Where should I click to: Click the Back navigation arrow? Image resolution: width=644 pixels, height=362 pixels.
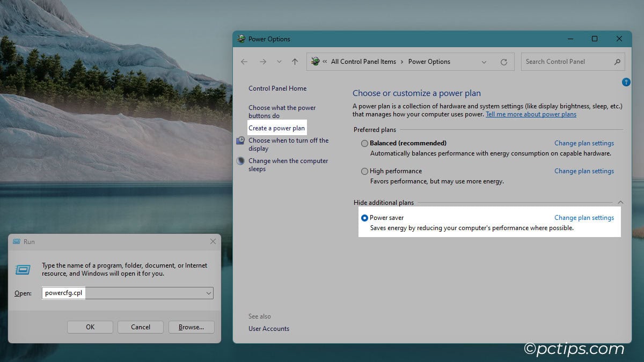coord(244,62)
